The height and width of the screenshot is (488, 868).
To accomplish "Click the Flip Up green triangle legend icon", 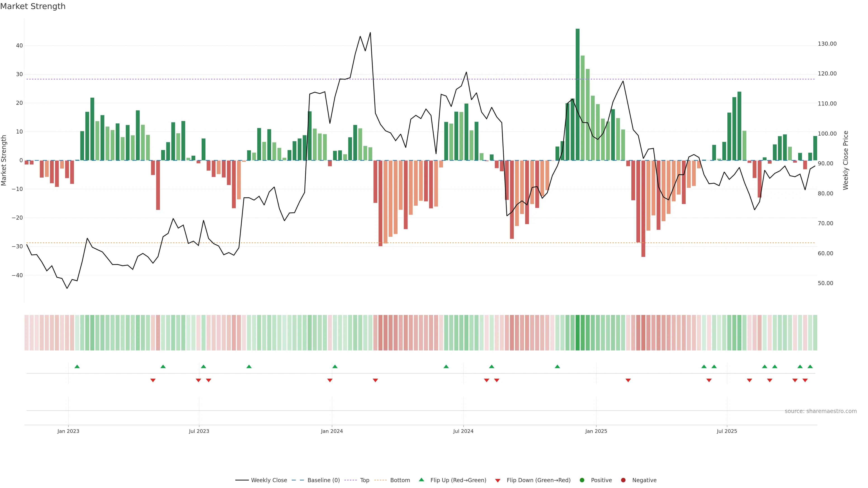I will 421,480.
